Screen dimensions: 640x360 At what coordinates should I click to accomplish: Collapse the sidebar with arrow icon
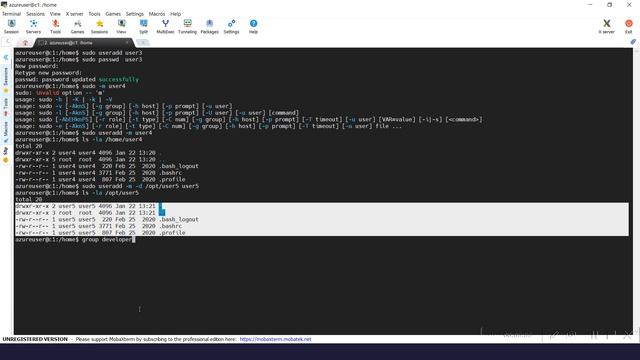[6, 58]
